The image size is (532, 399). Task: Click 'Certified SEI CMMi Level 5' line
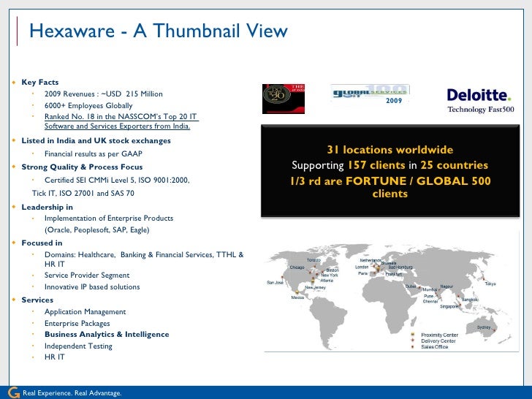coord(117,180)
